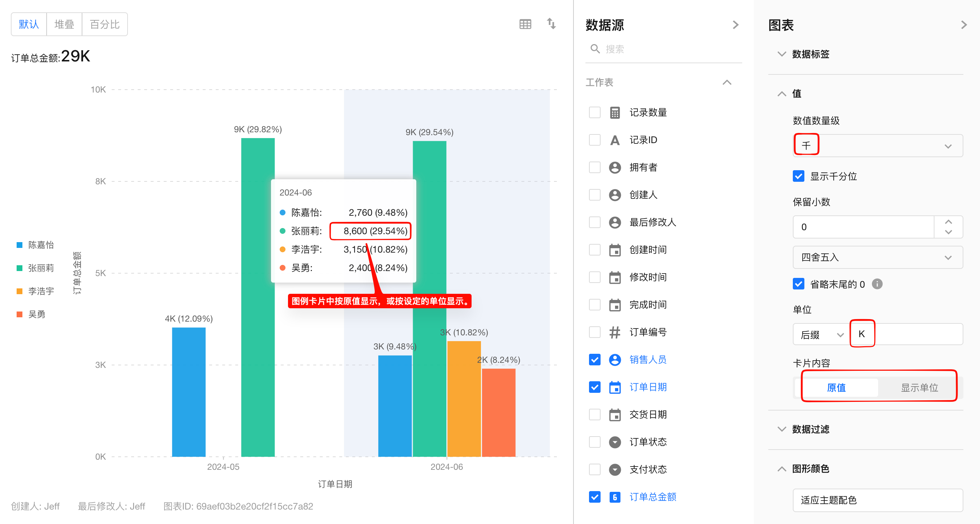This screenshot has height=524, width=980.
Task: Click the 适应主题配色 color scheme field
Action: [877, 500]
